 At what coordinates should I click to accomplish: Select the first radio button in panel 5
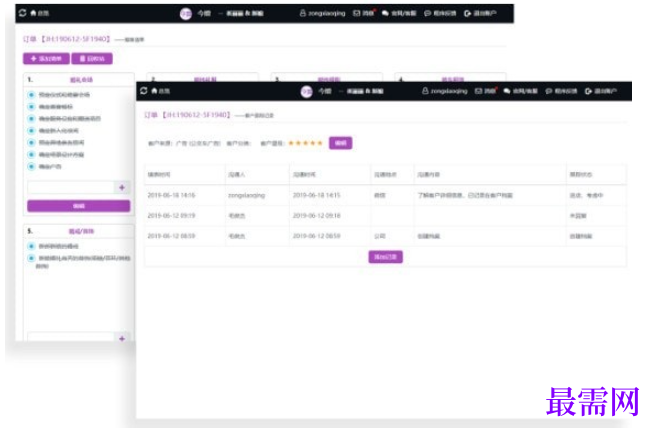pyautogui.click(x=31, y=246)
